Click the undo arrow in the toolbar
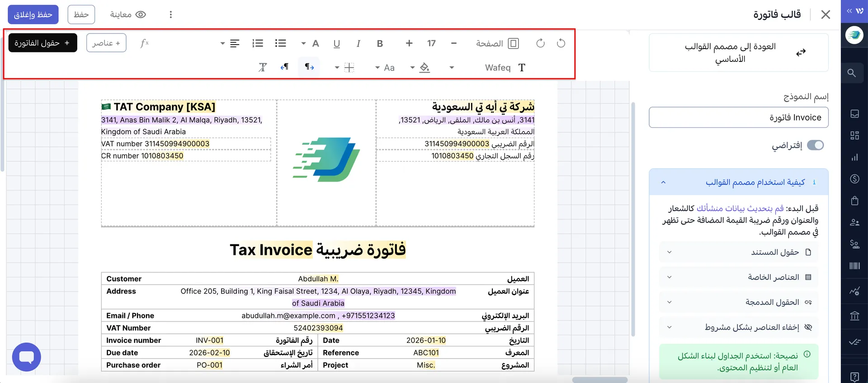Screen dimensions: 868x383 point(561,43)
